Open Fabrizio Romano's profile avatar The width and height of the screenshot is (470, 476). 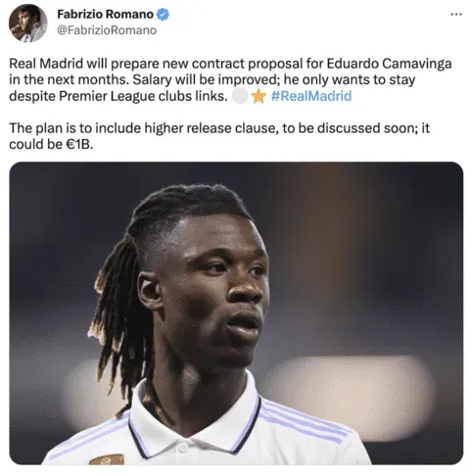(27, 24)
